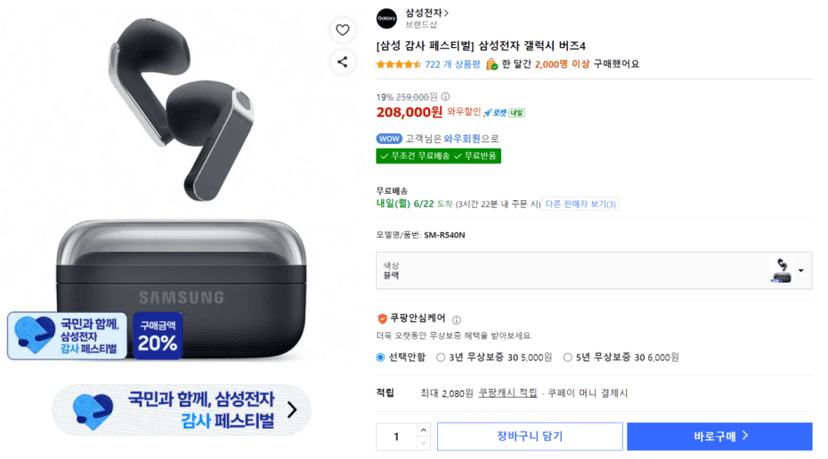Select 5년 무상보증 warranty option

click(567, 358)
